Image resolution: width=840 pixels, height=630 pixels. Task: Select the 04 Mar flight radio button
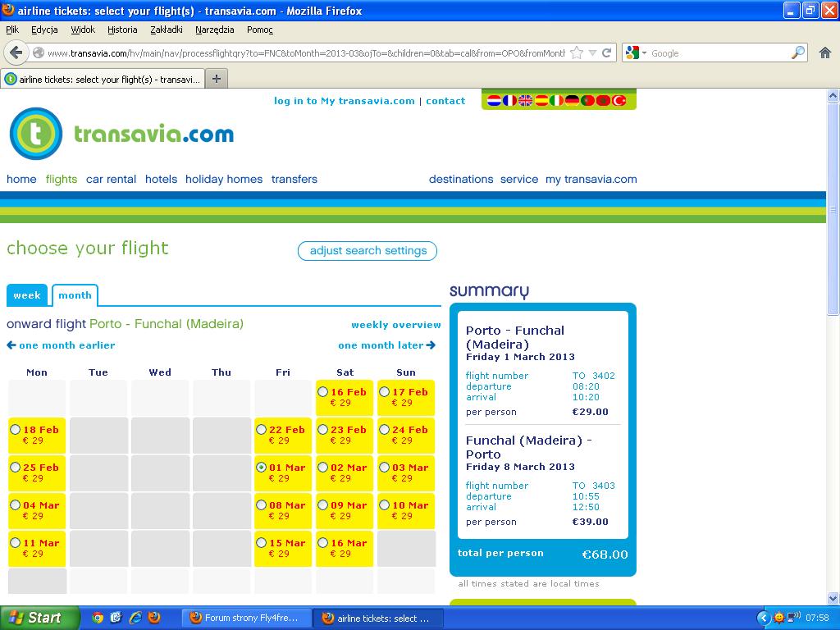(16, 505)
